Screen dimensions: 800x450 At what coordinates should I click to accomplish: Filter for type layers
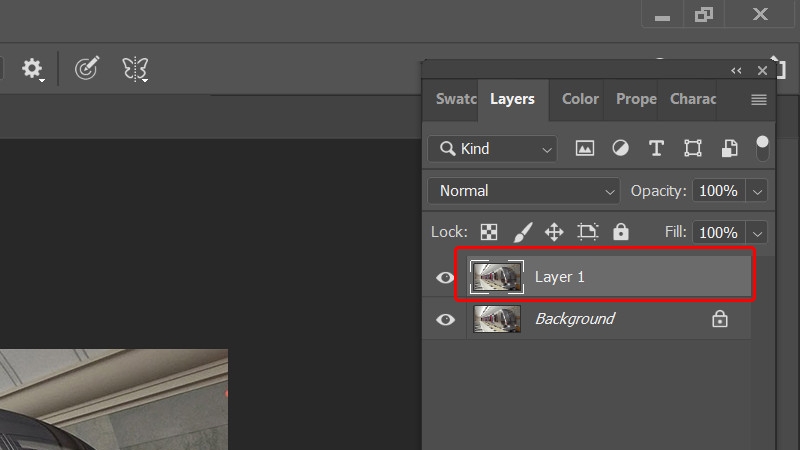pyautogui.click(x=656, y=148)
